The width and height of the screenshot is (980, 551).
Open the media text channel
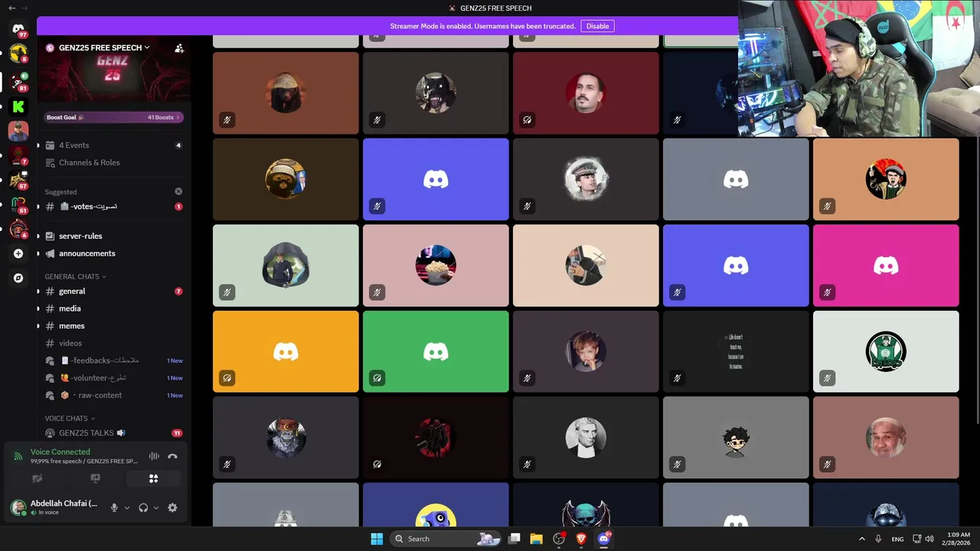pos(113,308)
